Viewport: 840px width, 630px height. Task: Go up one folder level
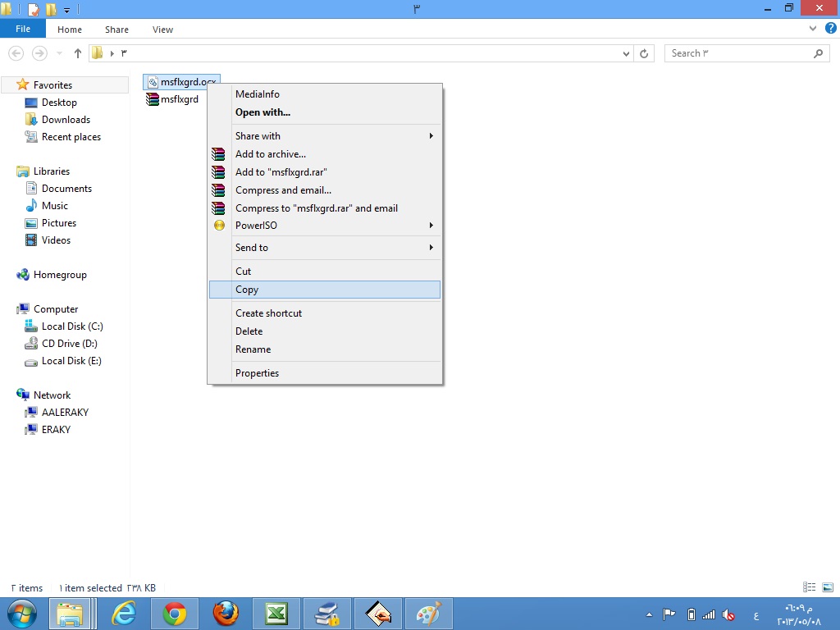pyautogui.click(x=78, y=53)
